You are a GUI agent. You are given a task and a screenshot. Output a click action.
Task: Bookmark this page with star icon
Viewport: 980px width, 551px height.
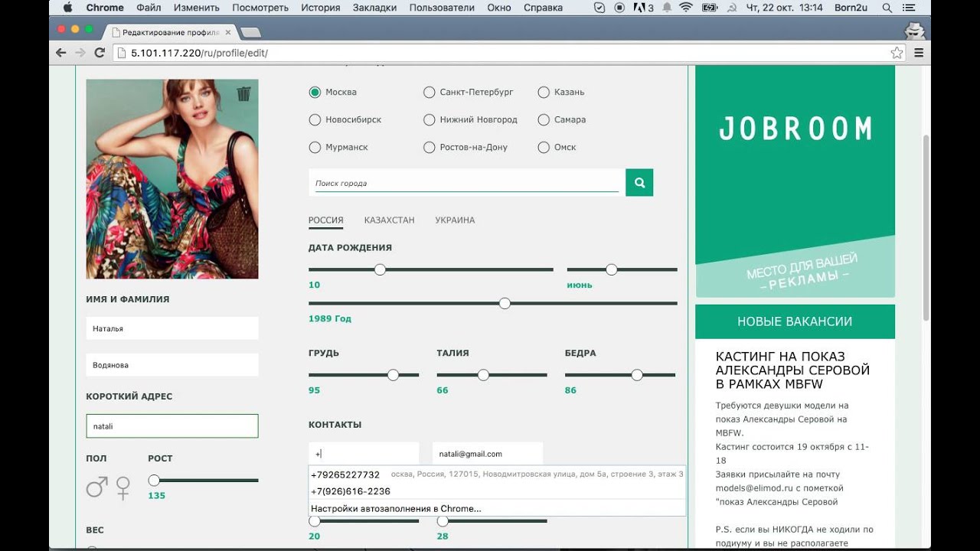[897, 53]
